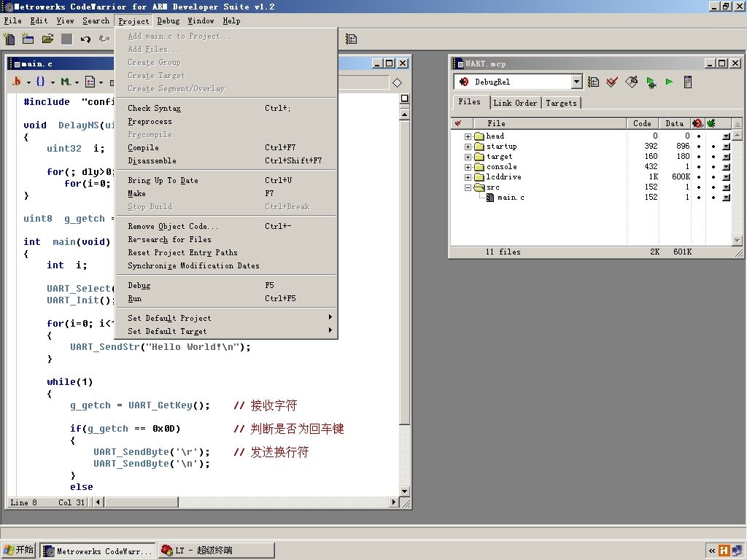Click the diamond icon in main.c editor toolbar
The width and height of the screenshot is (747, 560).
click(x=398, y=83)
